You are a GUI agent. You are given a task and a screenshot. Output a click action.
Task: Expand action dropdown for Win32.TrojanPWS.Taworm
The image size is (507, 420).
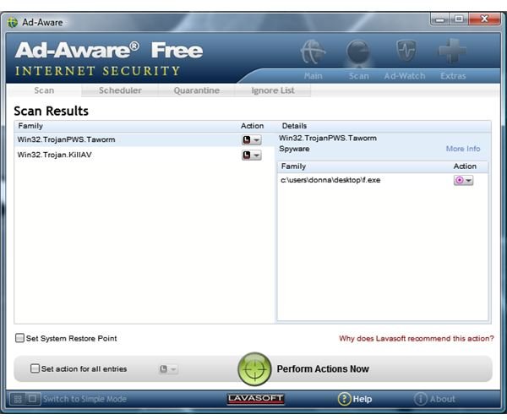point(256,140)
